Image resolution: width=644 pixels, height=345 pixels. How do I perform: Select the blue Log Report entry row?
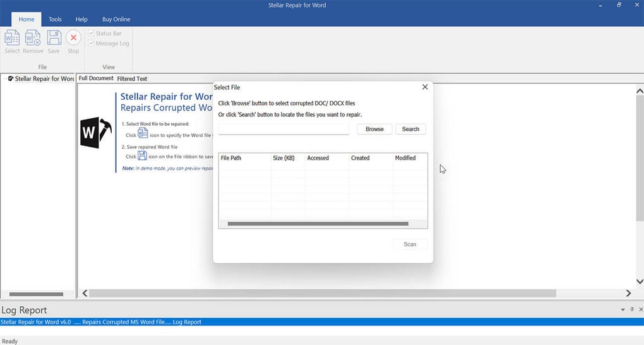pyautogui.click(x=322, y=322)
